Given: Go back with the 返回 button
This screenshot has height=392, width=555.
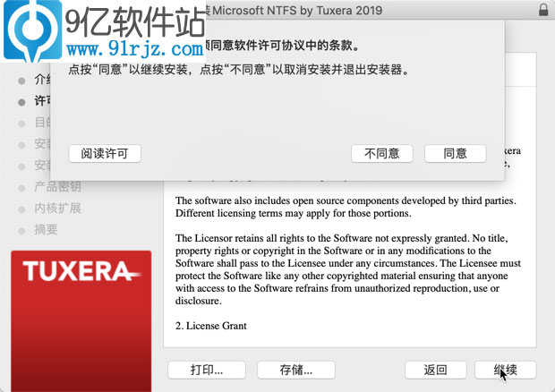Looking at the screenshot, I should (435, 370).
